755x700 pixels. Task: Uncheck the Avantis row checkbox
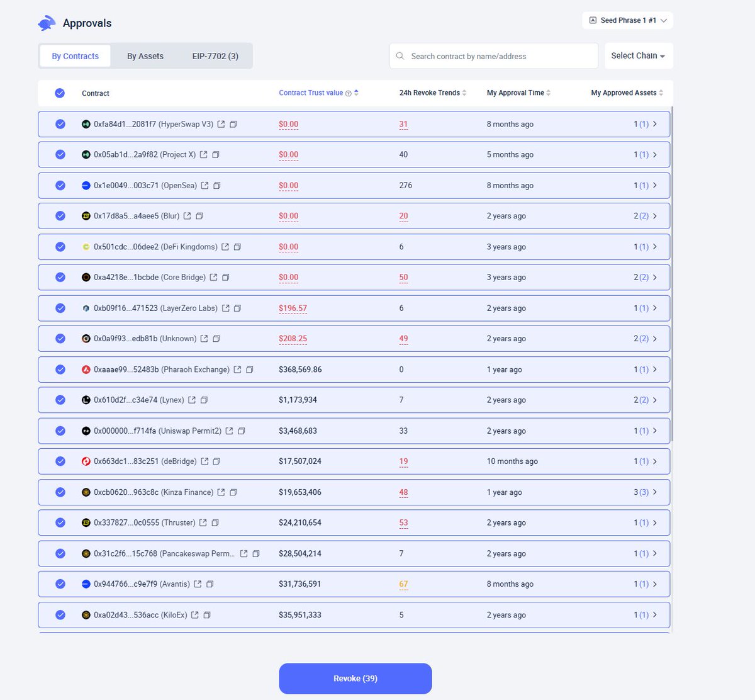pos(60,584)
